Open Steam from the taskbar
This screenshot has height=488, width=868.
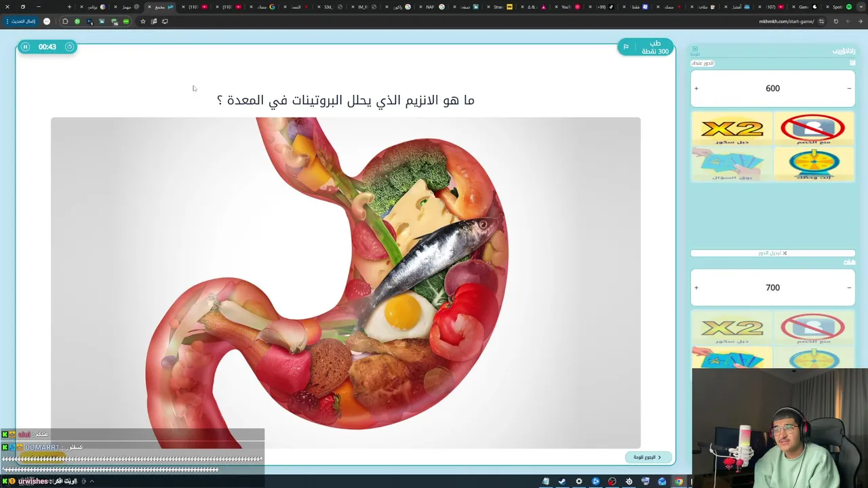[x=562, y=481]
